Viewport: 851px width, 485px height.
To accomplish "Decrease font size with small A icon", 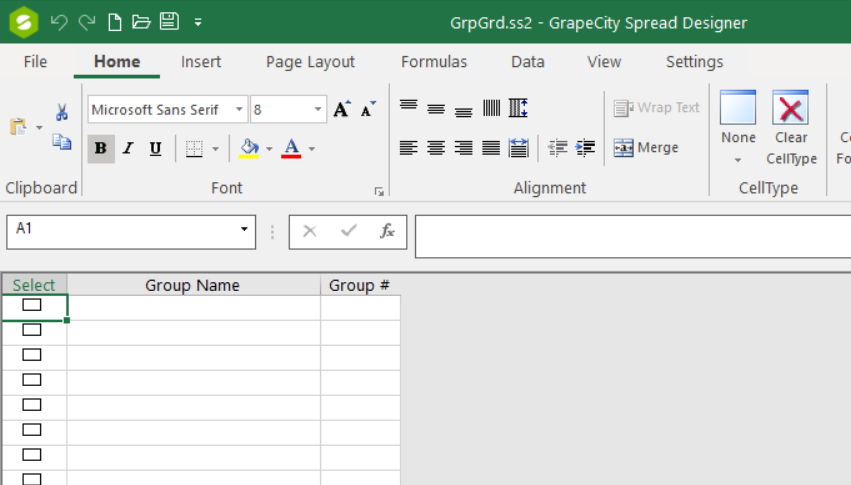I will click(369, 109).
